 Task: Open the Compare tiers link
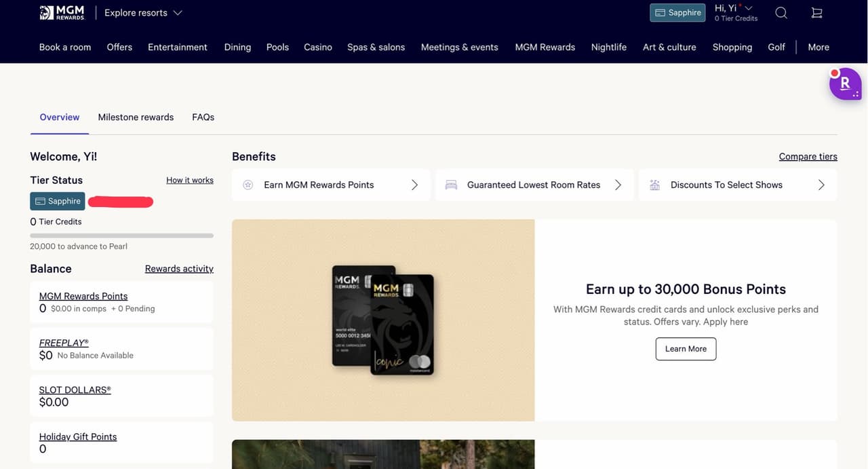(x=808, y=156)
